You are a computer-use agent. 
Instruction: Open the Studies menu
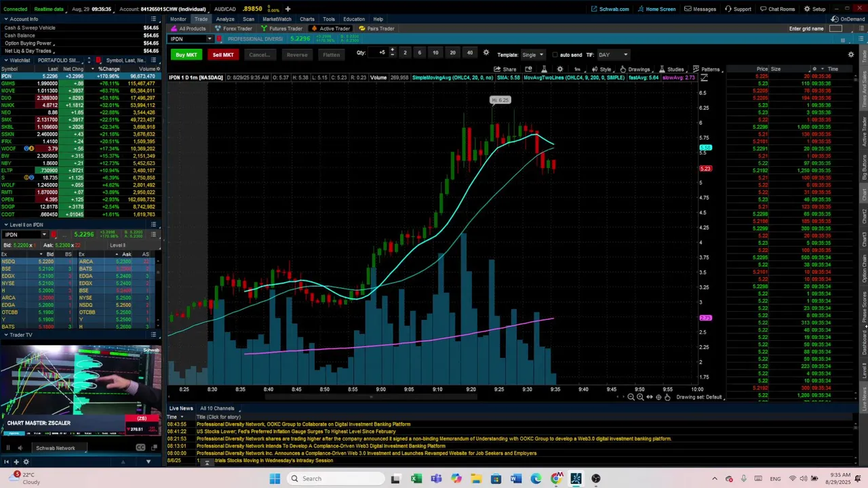(671, 69)
